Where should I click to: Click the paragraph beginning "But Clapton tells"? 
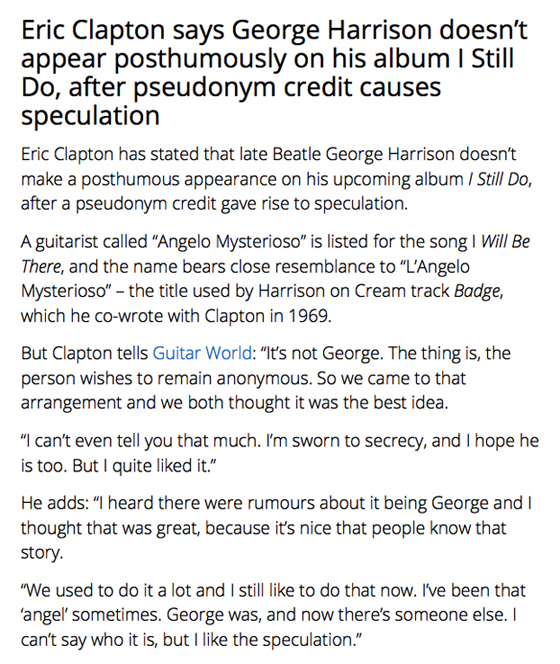click(x=266, y=378)
